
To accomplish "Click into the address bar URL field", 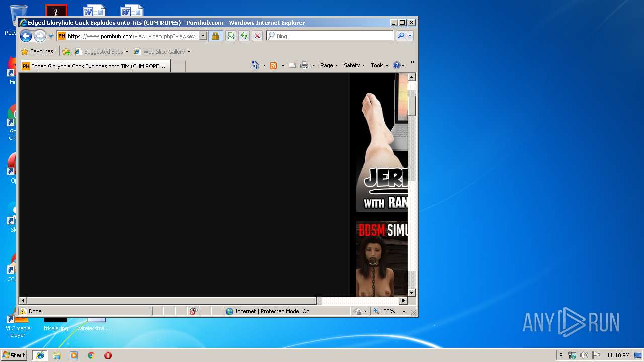I will tap(132, 36).
